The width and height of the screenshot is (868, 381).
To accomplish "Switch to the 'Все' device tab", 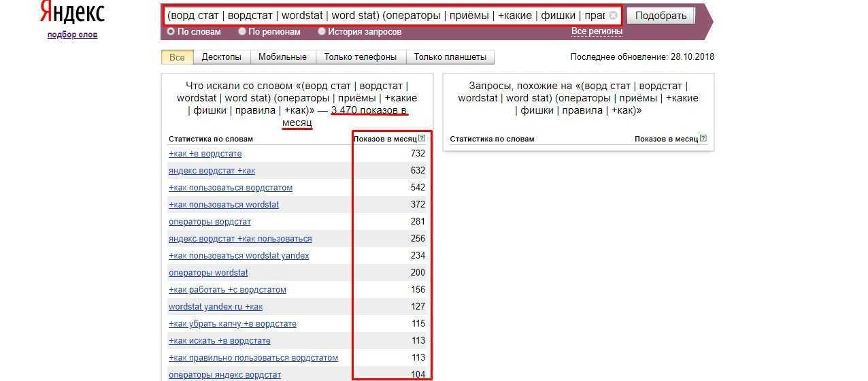I will click(x=177, y=57).
